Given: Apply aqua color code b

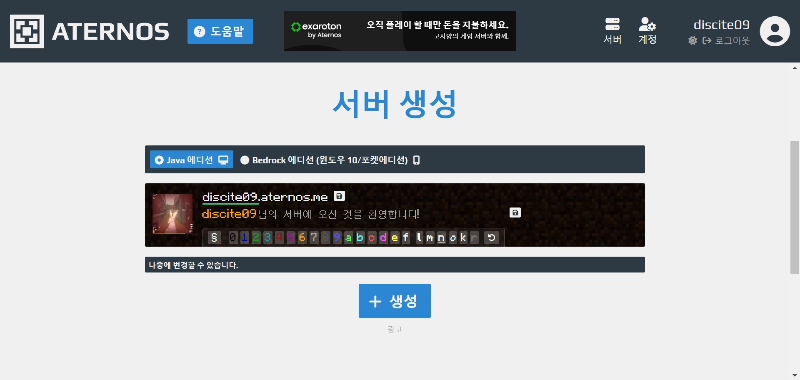Looking at the screenshot, I should [360, 238].
